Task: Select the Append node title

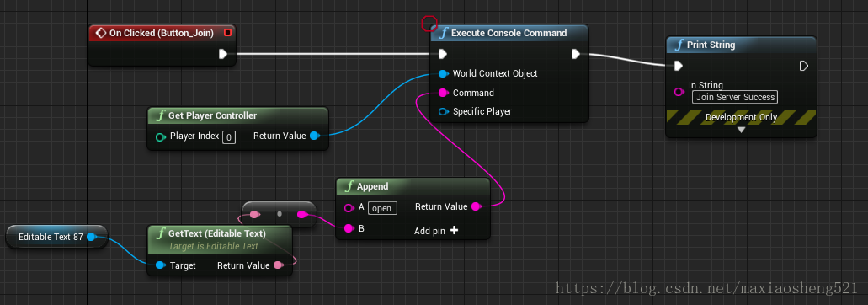Action: click(x=373, y=186)
